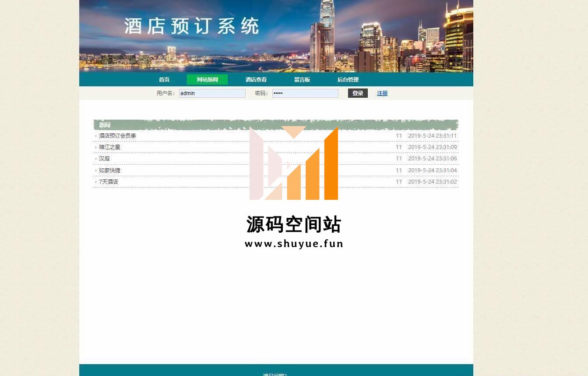Open news item 锦江之星
The image size is (588, 376).
109,147
